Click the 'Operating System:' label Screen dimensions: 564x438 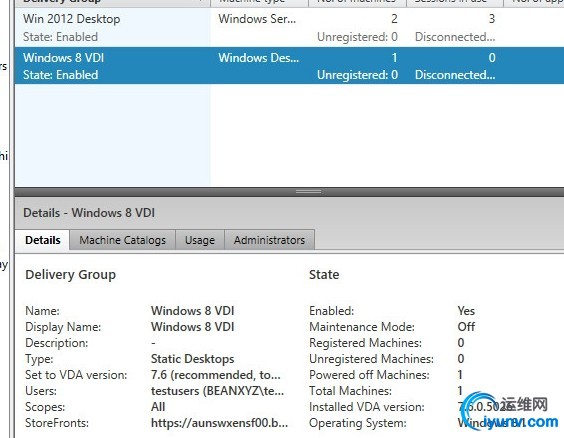pos(358,423)
